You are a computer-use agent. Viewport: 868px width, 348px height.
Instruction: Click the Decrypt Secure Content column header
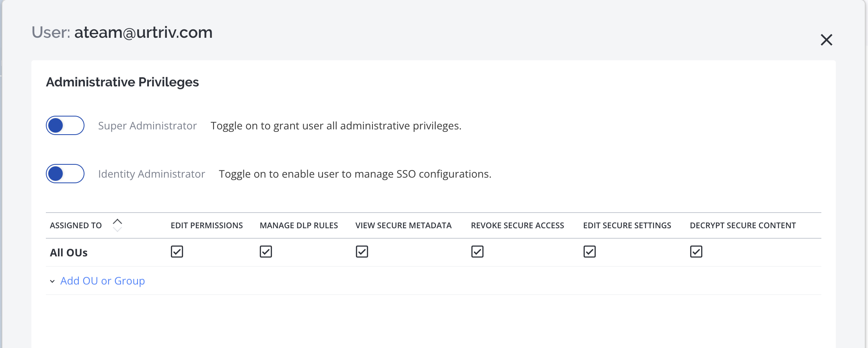743,225
